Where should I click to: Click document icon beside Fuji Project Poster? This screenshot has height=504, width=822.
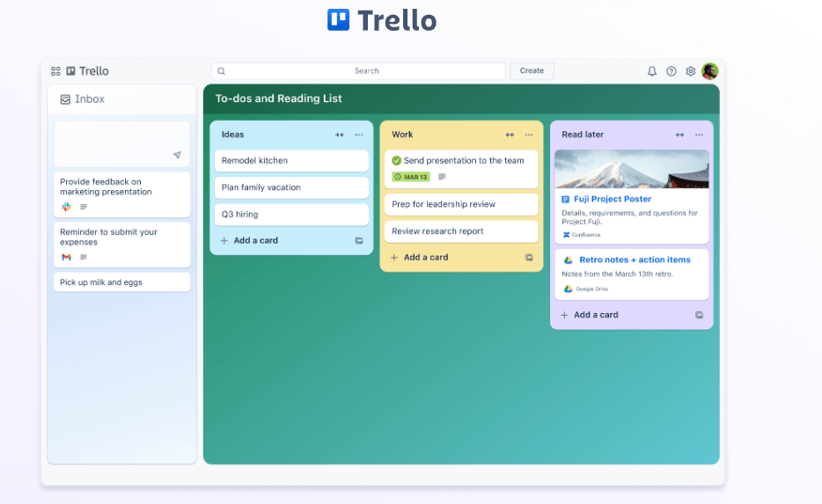click(566, 199)
